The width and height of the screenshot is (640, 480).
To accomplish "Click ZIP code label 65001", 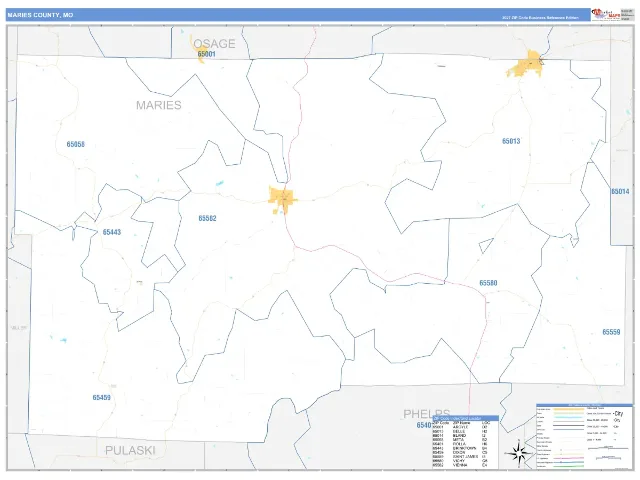I will [207, 54].
